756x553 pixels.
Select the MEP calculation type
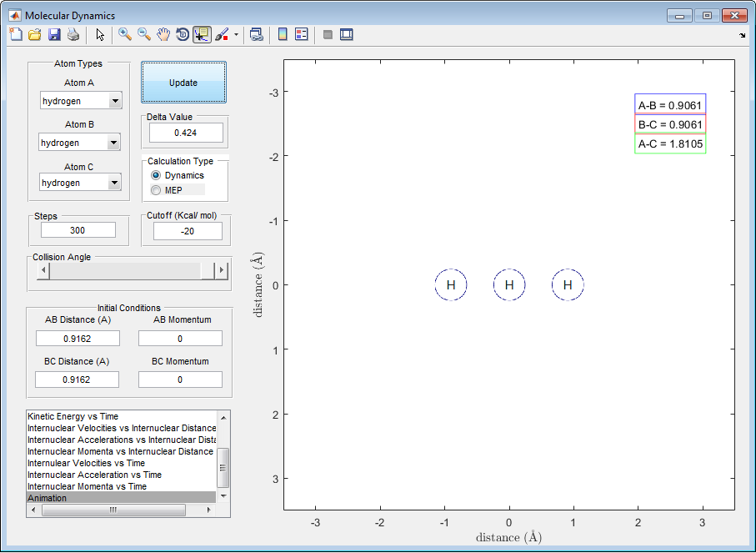[x=156, y=190]
